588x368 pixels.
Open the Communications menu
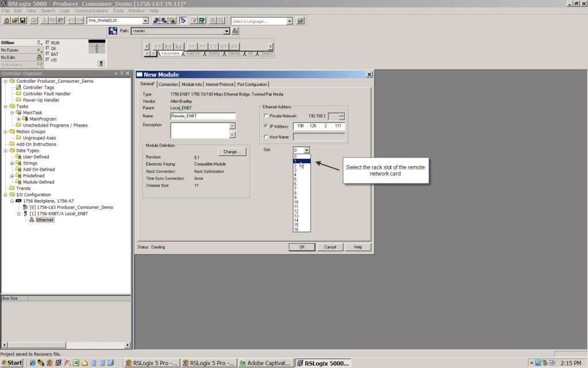[x=91, y=10]
